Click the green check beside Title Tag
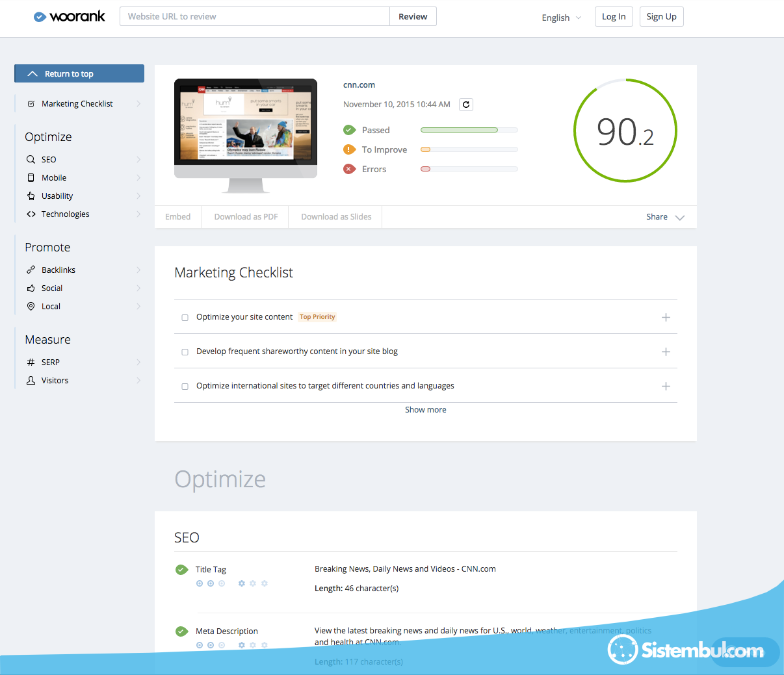The height and width of the screenshot is (675, 784). [182, 570]
